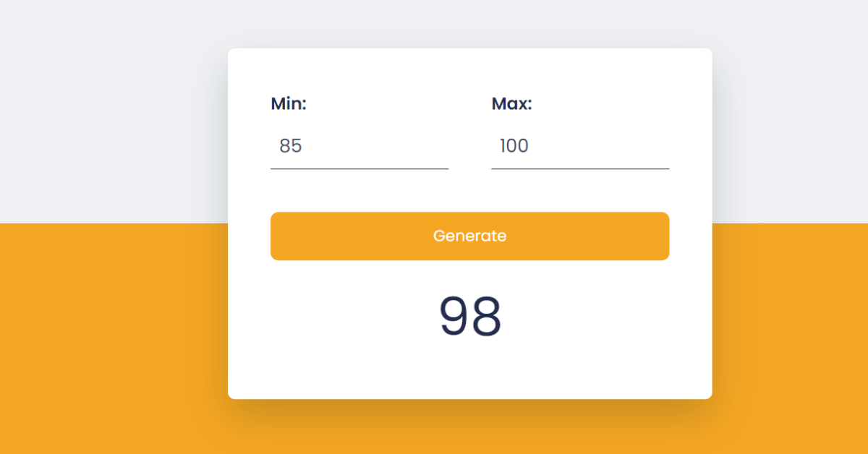Click inside the Min input field
Image resolution: width=868 pixels, height=454 pixels.
[x=359, y=146]
